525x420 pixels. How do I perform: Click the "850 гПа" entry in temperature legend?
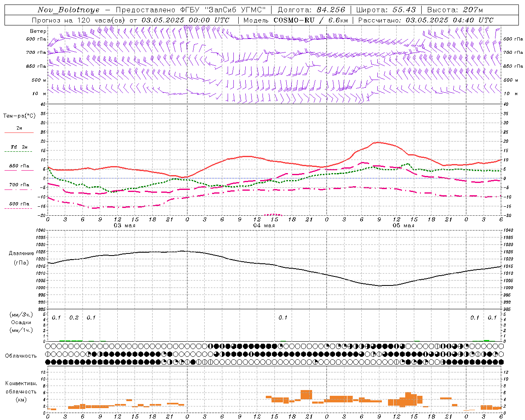[x=19, y=166]
